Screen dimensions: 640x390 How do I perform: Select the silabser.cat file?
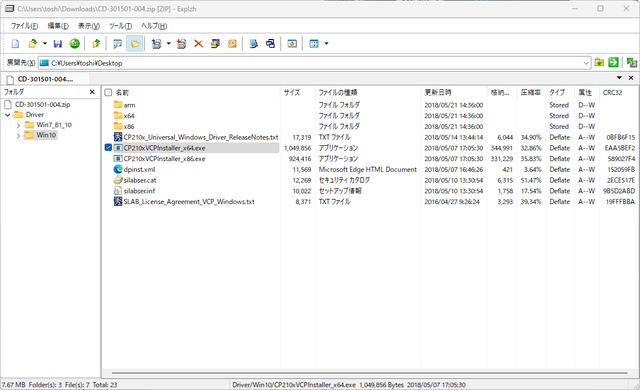point(140,180)
